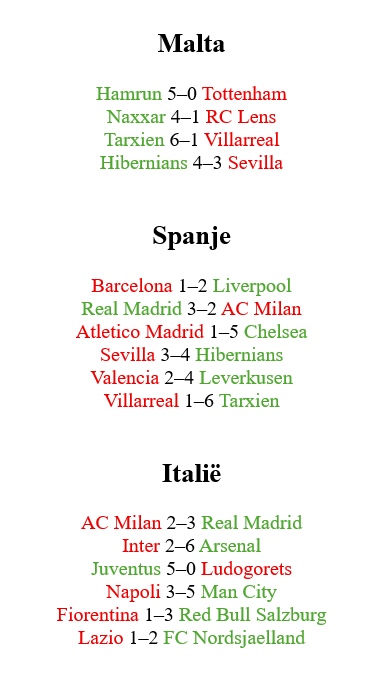
Task: Click Atletico Madrid team name
Action: pyautogui.click(x=140, y=332)
